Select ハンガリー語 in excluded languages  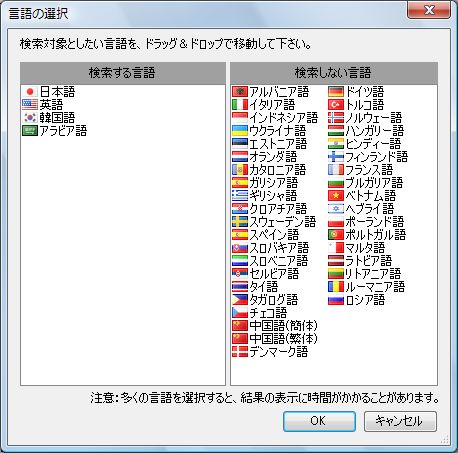tap(366, 131)
